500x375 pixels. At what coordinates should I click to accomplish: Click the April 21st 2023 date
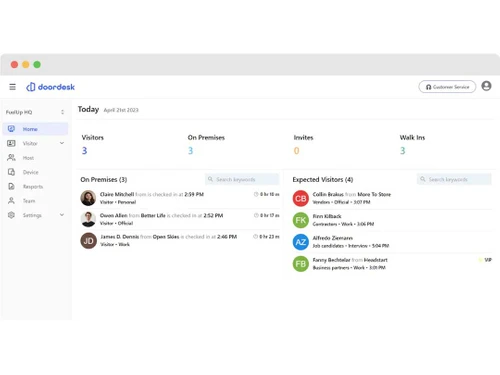coord(121,110)
